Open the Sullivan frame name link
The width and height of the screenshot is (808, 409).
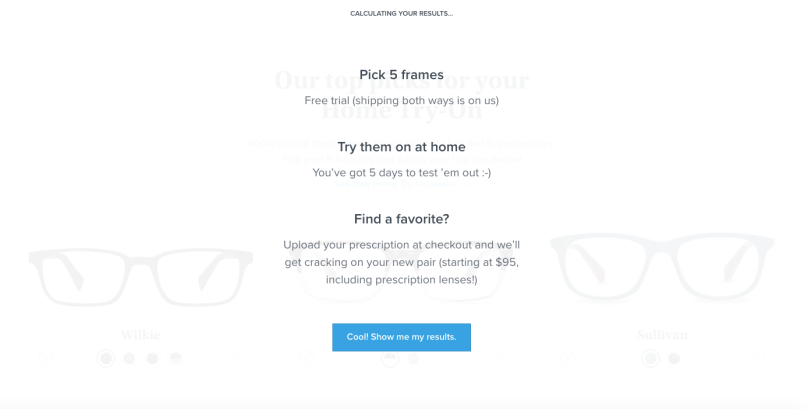[x=662, y=335]
